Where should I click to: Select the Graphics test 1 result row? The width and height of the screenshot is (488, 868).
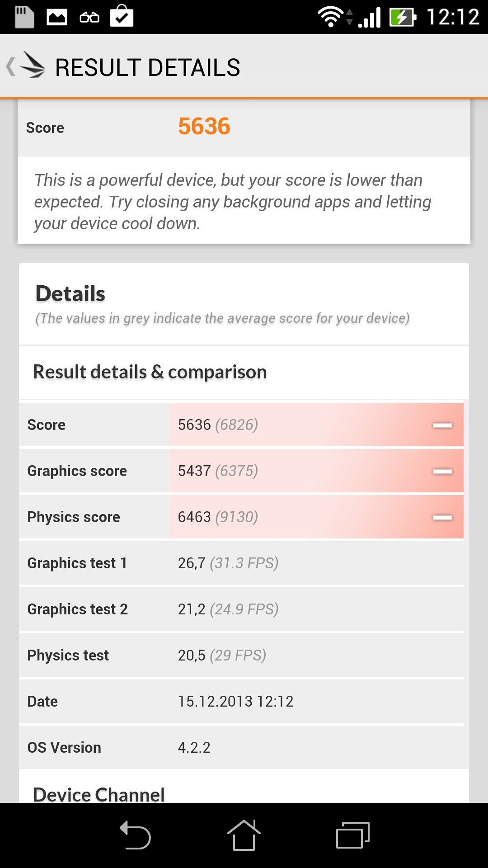coord(241,563)
